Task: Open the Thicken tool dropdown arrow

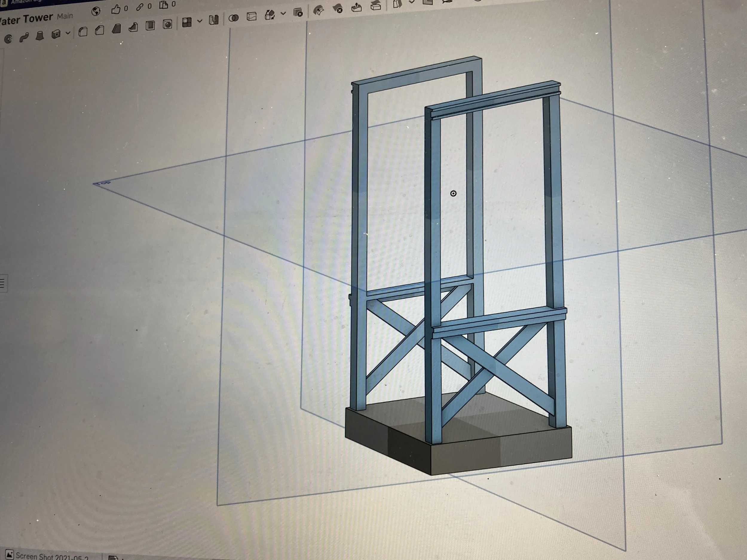Action: [68, 33]
